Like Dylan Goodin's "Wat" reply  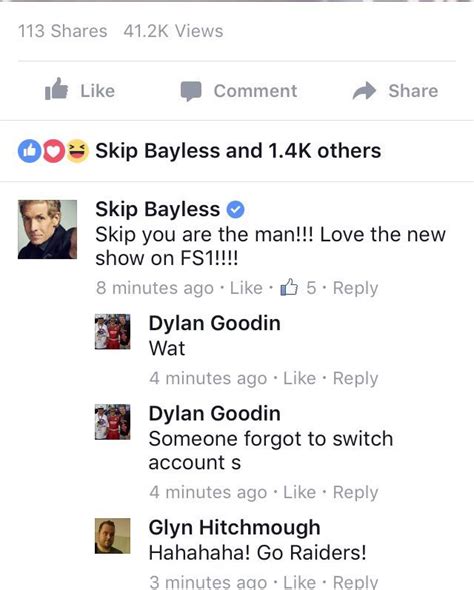pos(299,378)
